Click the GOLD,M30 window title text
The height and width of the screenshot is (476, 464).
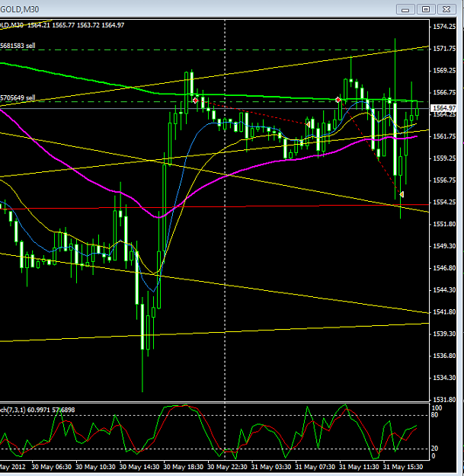pyautogui.click(x=20, y=9)
